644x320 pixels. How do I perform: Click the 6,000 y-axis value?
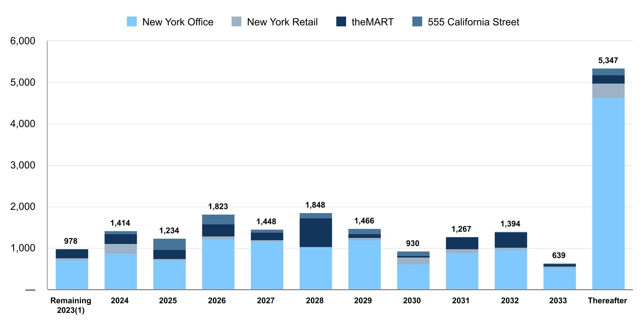point(23,41)
